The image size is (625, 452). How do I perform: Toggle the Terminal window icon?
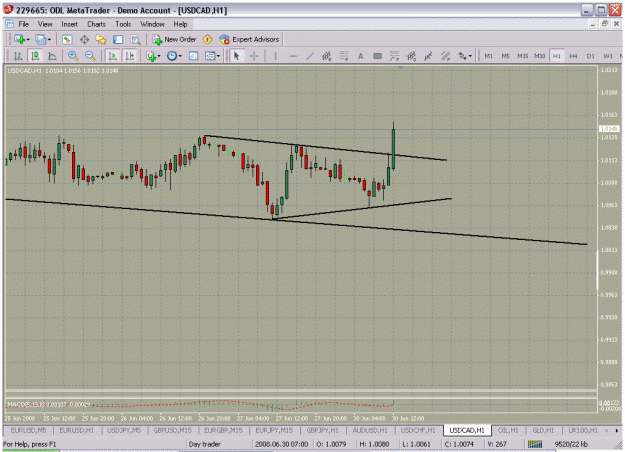click(x=118, y=39)
